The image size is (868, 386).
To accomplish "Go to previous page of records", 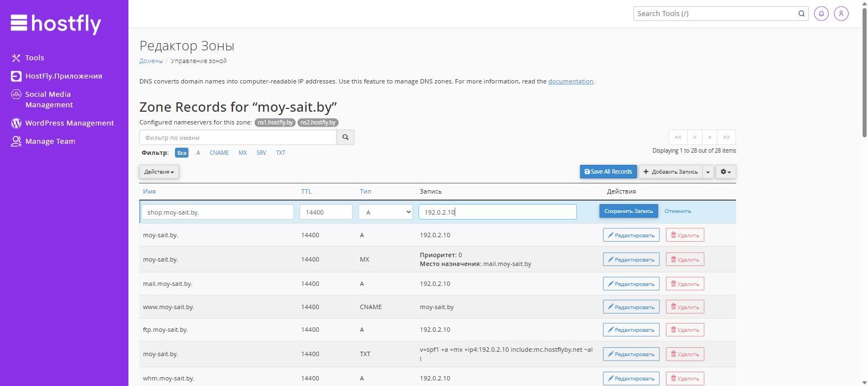I will [x=694, y=137].
